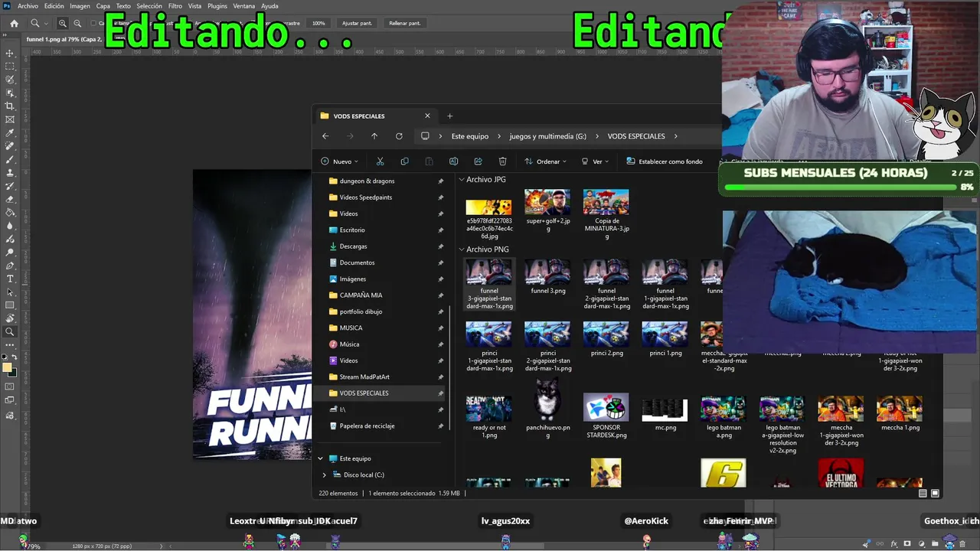Collapse the Este equipo tree node
The width and height of the screenshot is (980, 551).
[320, 458]
